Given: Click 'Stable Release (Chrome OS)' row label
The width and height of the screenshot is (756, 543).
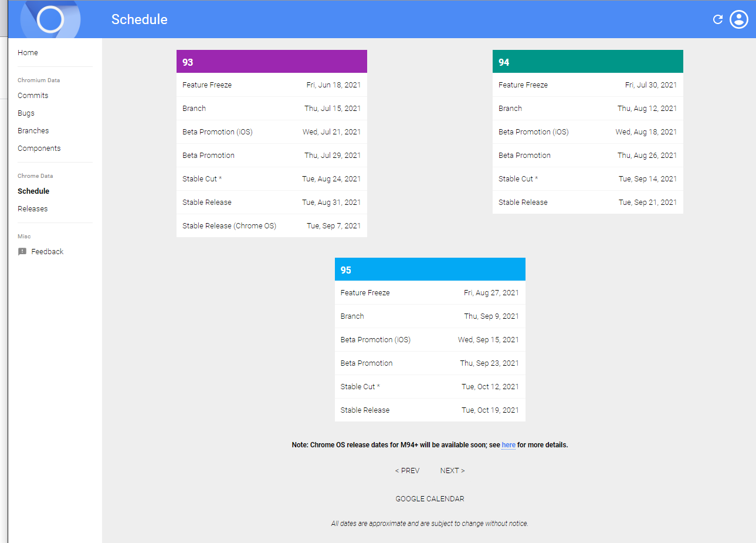Looking at the screenshot, I should (x=229, y=226).
